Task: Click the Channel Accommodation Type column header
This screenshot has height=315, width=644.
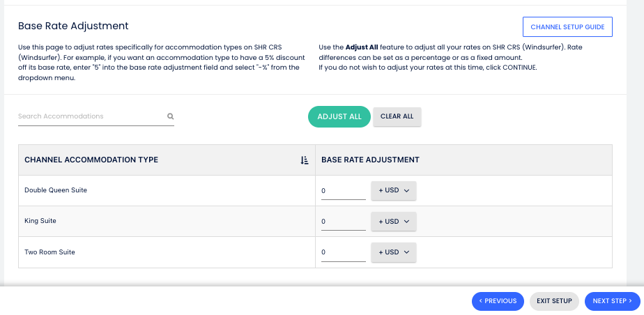Action: click(91, 160)
